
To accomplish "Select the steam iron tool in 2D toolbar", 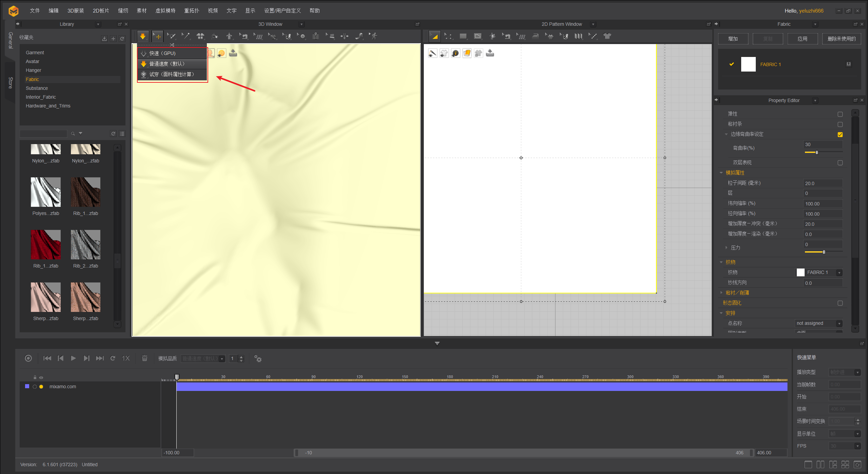I will (535, 36).
